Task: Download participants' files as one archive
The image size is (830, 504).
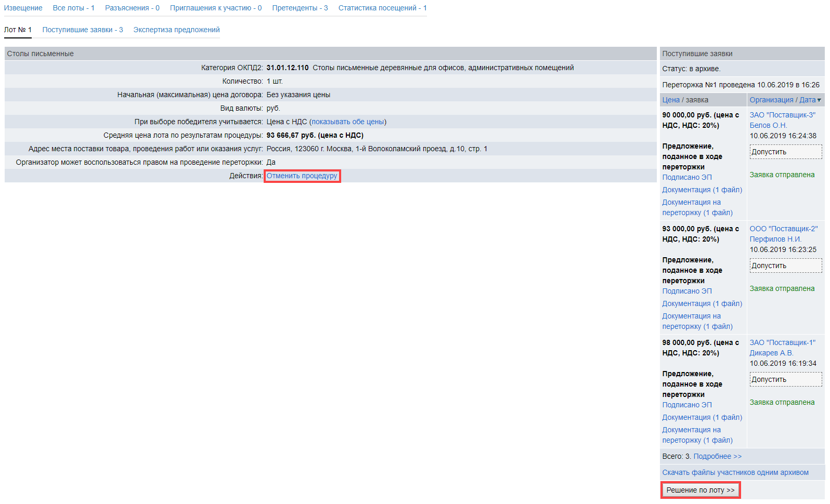Action: coord(735,472)
